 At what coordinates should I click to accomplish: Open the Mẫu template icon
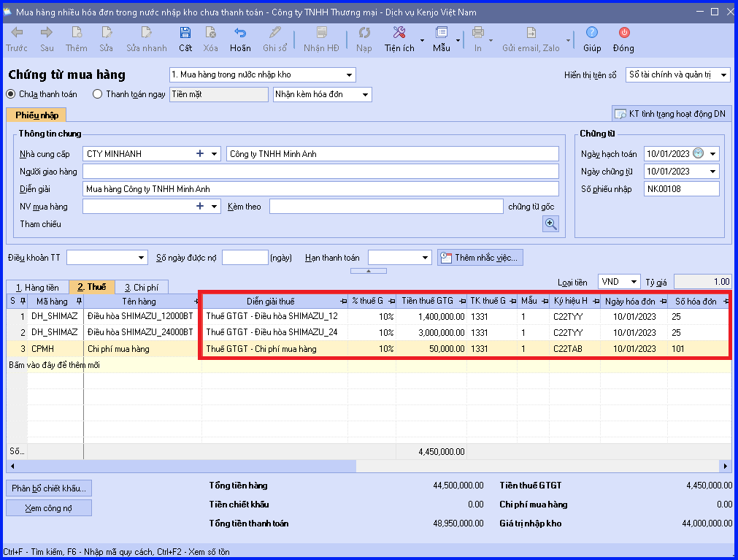(x=442, y=32)
